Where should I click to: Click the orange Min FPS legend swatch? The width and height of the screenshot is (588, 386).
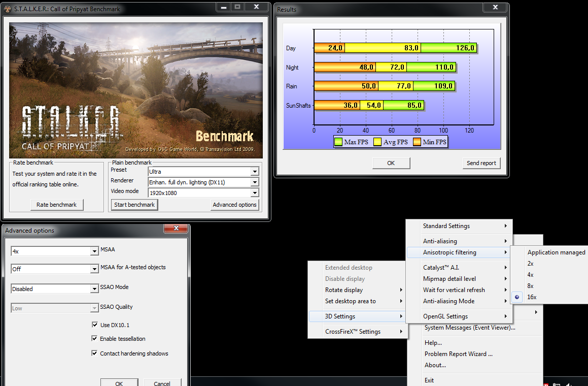(x=417, y=142)
